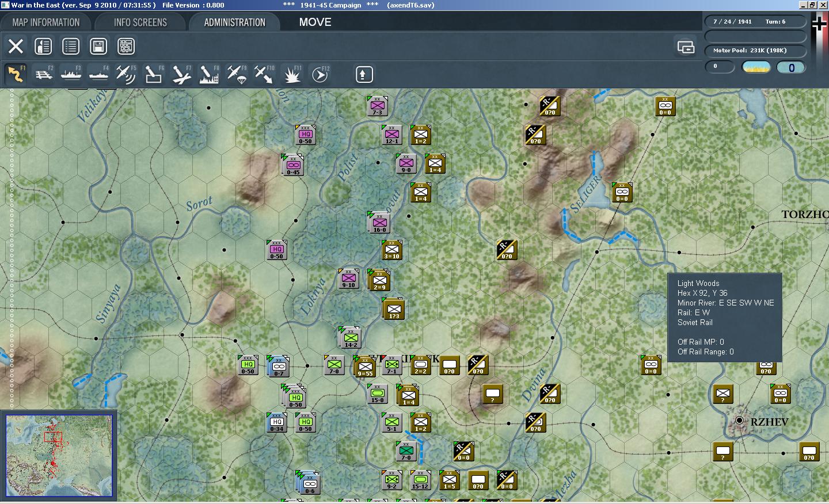The height and width of the screenshot is (504, 829).
Task: Select the Soviet unit labeled 2=9
Action: coord(379,281)
